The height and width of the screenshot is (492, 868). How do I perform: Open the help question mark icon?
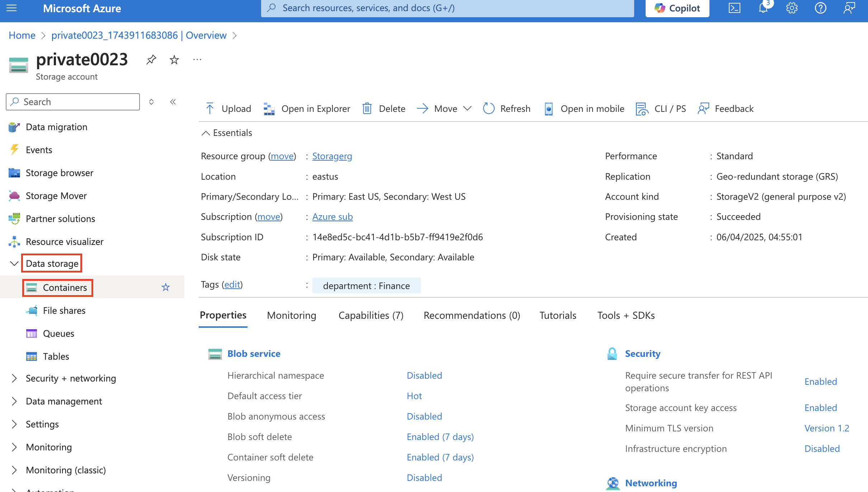coord(821,8)
